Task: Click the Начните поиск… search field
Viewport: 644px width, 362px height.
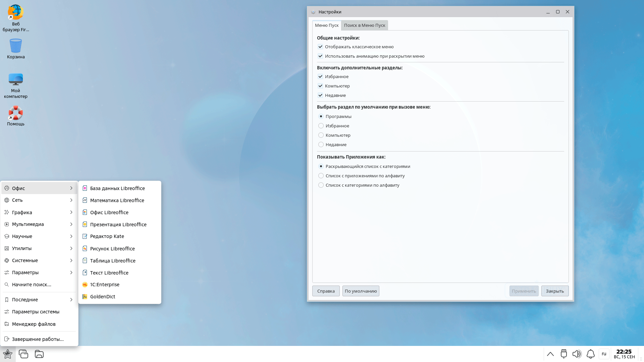Action: [32, 285]
